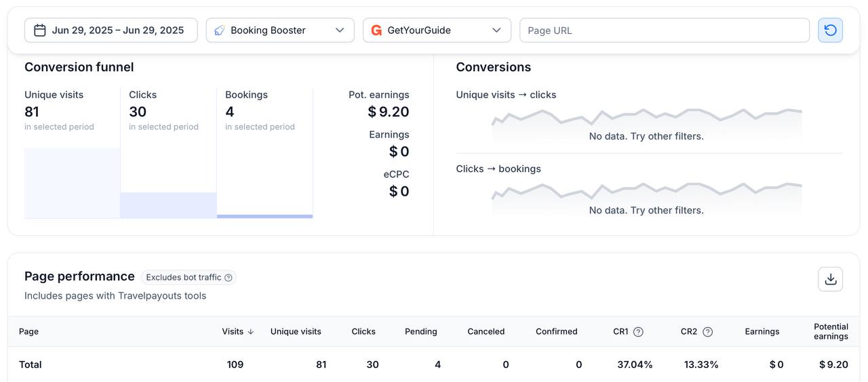Click the GetYourGuide logo icon
The image size is (868, 382).
[x=376, y=30]
